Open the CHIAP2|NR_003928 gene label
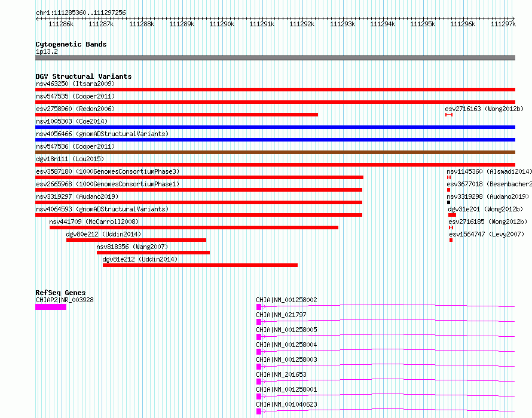532x418 pixels. (65, 300)
